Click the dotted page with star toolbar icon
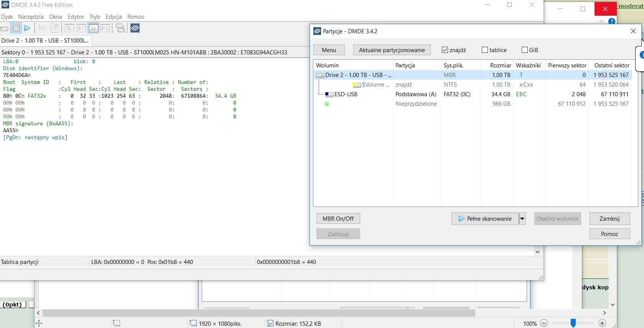This screenshot has height=328, width=644. tap(54, 28)
